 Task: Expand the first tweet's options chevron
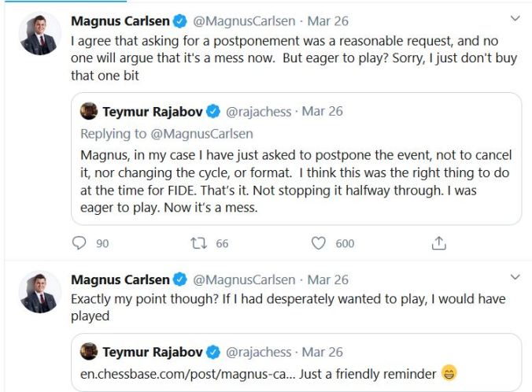[515, 18]
